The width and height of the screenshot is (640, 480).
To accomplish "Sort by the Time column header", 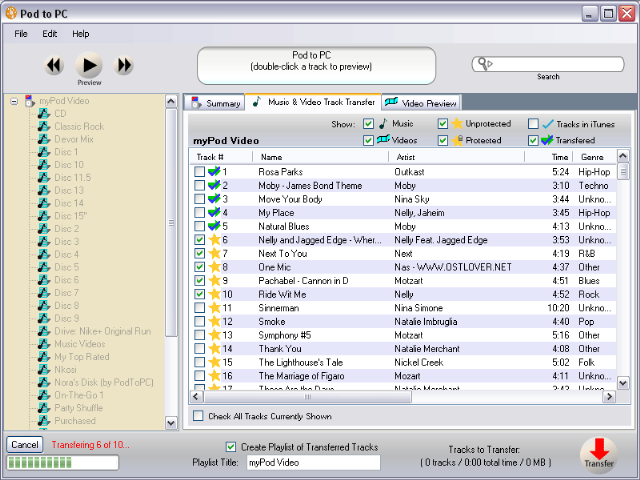I will [x=549, y=157].
